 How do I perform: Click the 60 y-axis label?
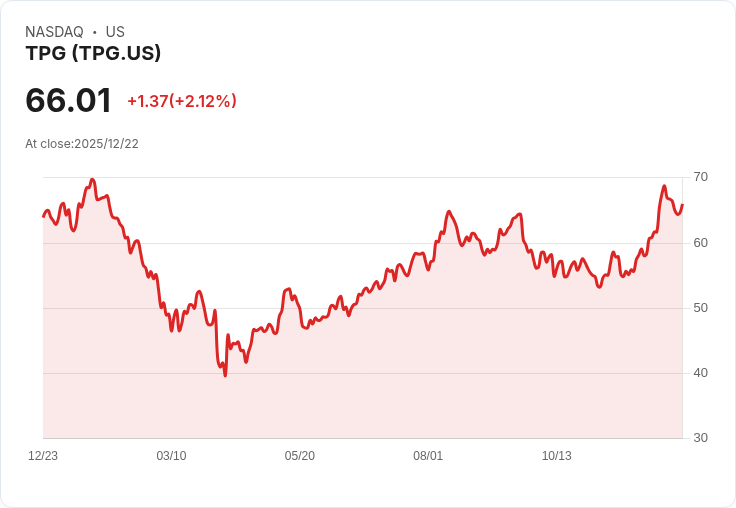coord(700,242)
